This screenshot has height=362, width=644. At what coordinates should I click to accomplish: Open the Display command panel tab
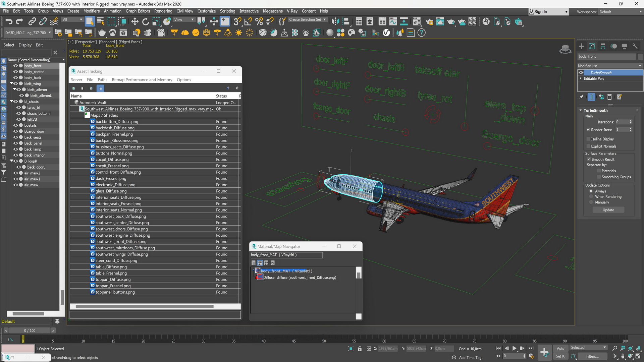click(x=625, y=46)
